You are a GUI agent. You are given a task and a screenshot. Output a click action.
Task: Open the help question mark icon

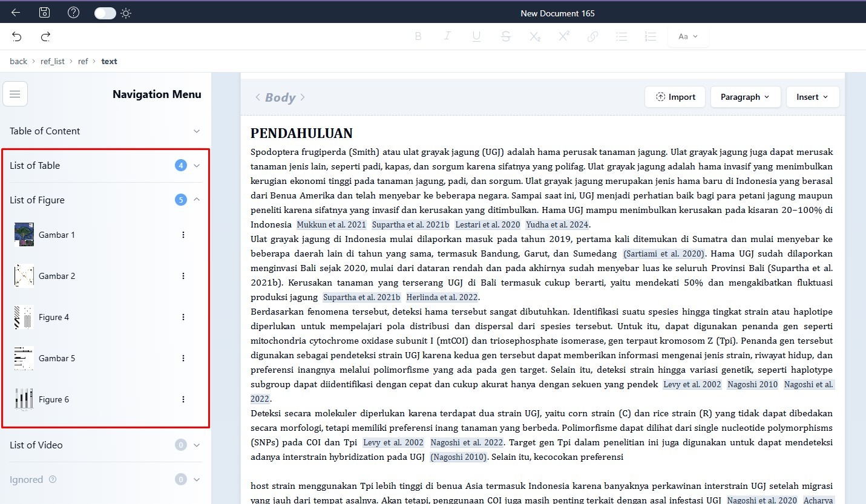tap(73, 13)
